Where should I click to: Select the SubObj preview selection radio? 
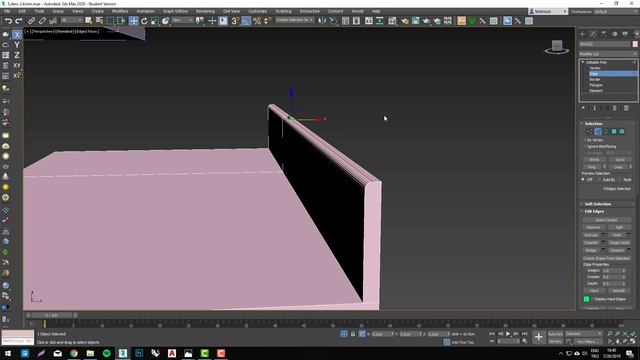tap(600, 180)
